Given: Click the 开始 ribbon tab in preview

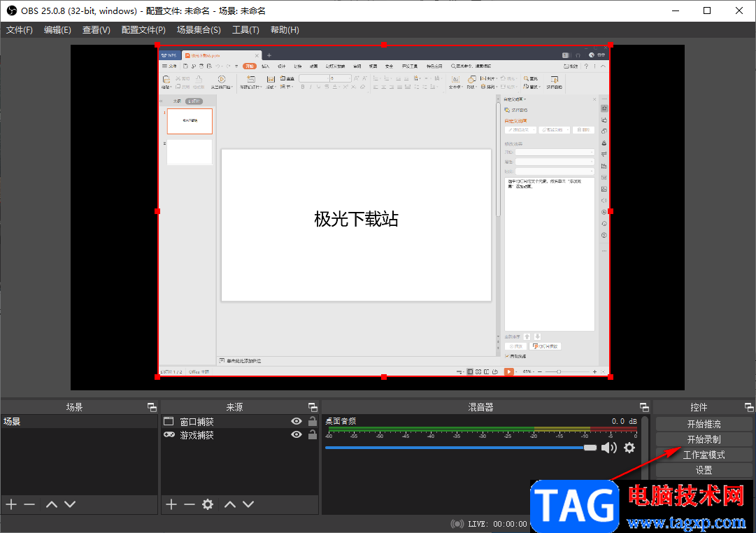Looking at the screenshot, I should click(x=249, y=66).
